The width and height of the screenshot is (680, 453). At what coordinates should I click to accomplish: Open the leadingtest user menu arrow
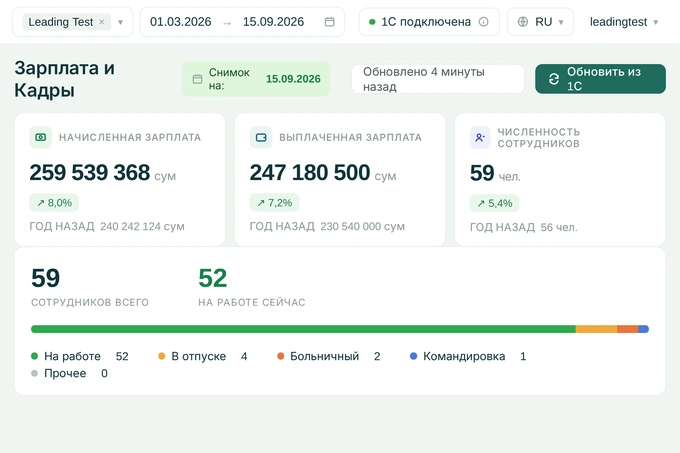656,22
